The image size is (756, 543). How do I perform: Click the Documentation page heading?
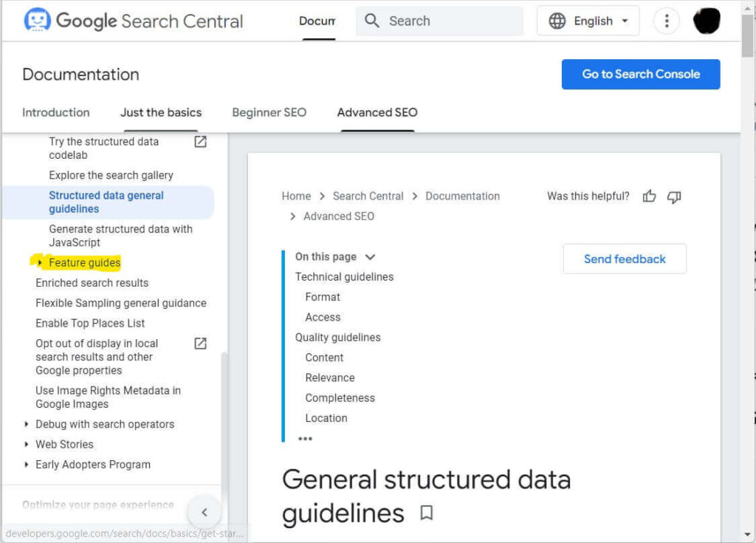(x=80, y=75)
